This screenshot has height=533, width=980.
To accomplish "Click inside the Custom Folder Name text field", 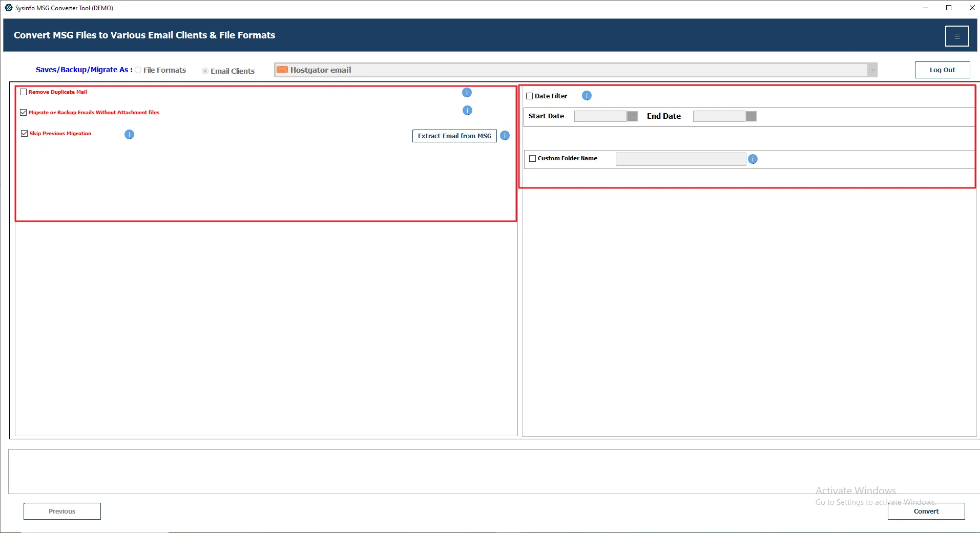I will pos(680,159).
